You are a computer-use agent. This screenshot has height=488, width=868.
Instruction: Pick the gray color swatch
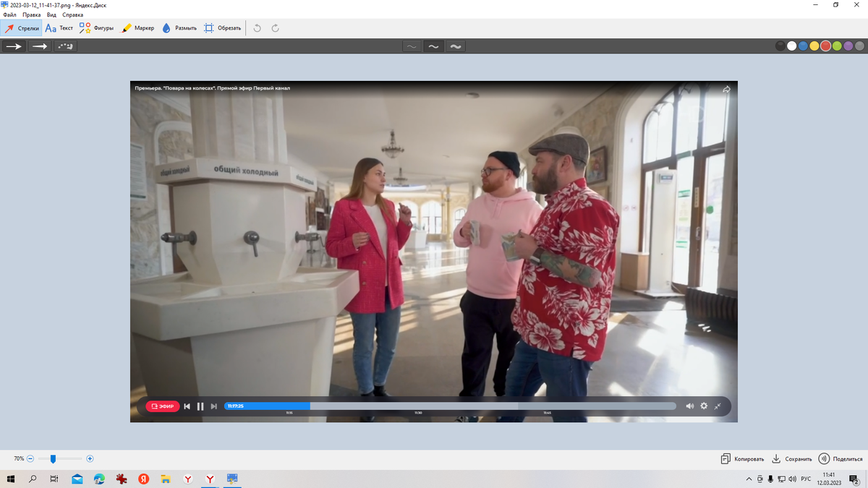click(859, 46)
